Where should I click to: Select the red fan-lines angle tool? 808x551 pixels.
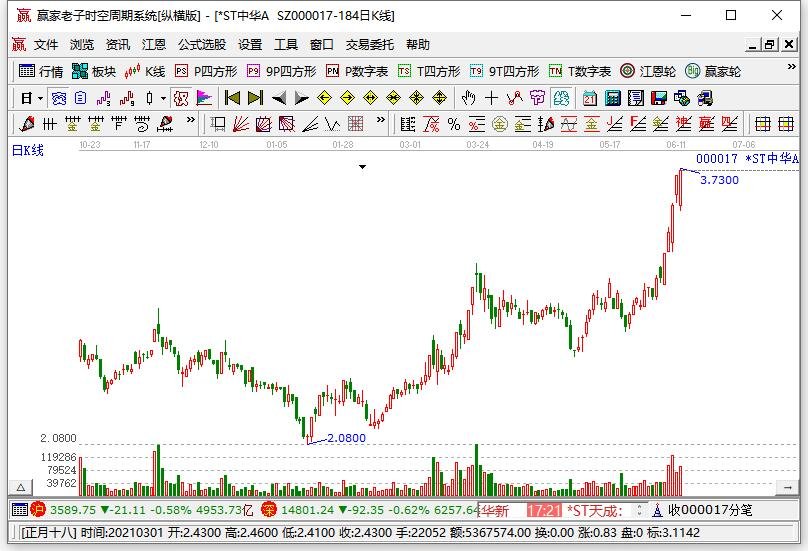click(x=241, y=124)
